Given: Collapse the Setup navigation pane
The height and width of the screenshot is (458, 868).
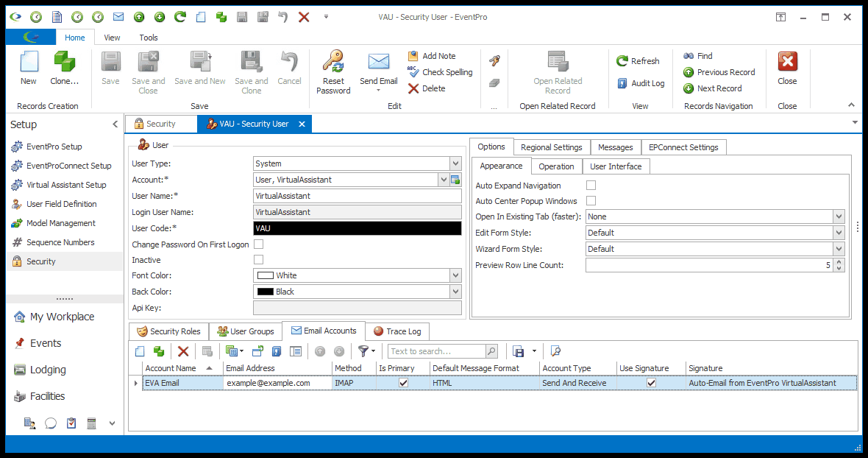Looking at the screenshot, I should [115, 124].
